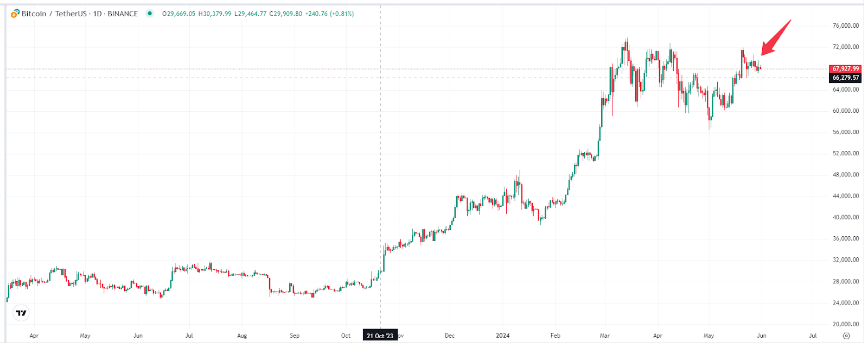The height and width of the screenshot is (348, 868).
Task: Click the 21 Oct '23 date label
Action: click(x=380, y=336)
